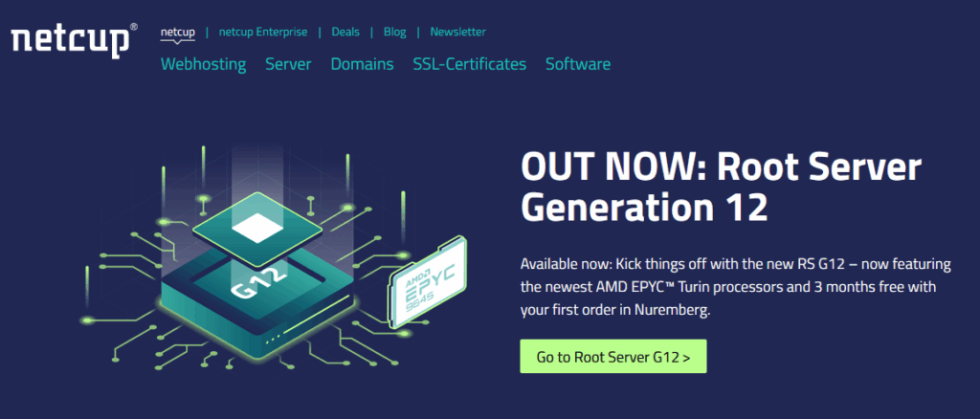Open the Webhosting menu
Screen dimensions: 980x419
(203, 64)
